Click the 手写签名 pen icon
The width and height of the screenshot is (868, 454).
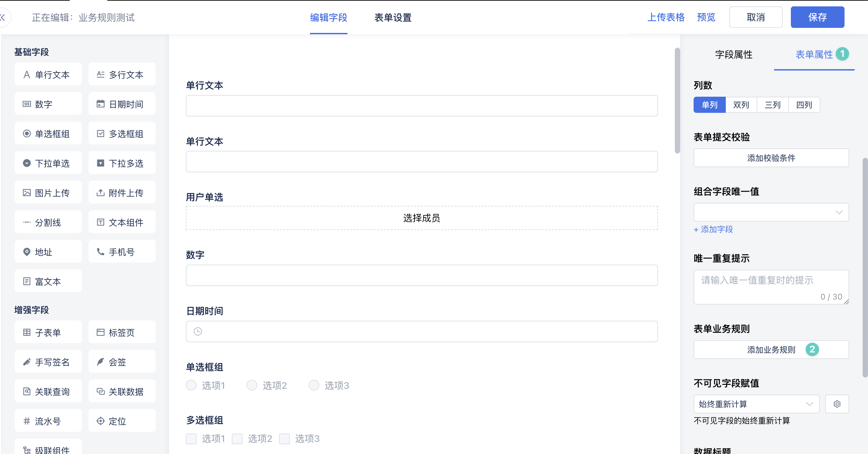26,362
